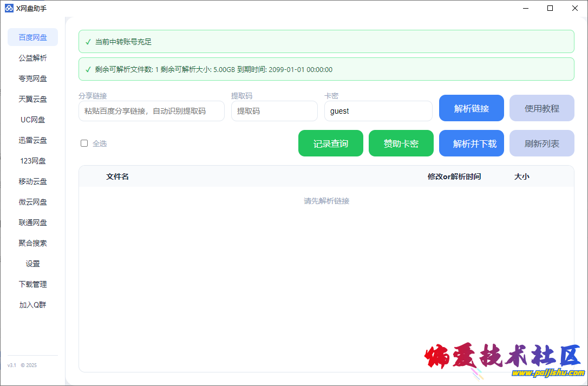The height and width of the screenshot is (386, 588).
Task: Open the 使用教程 guide
Action: (x=541, y=108)
